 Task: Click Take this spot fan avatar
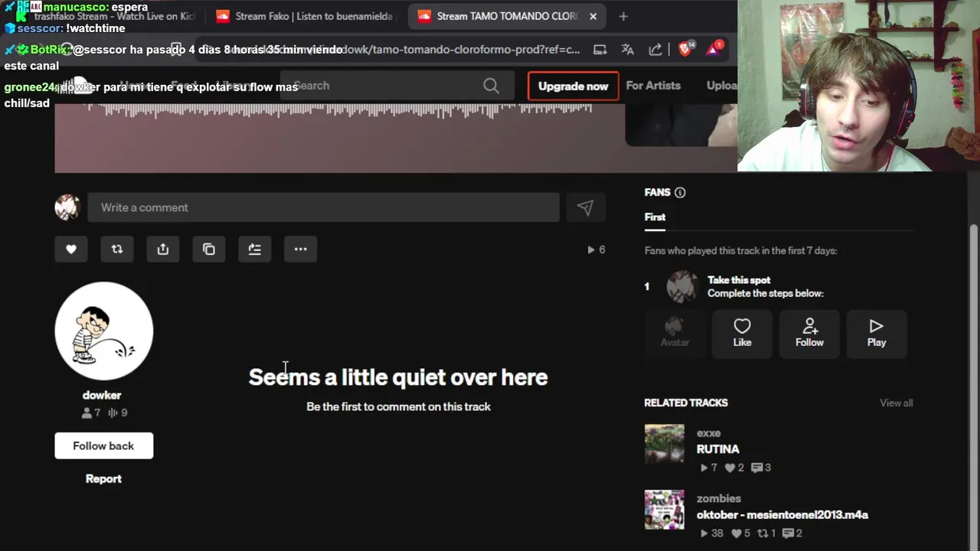(681, 287)
